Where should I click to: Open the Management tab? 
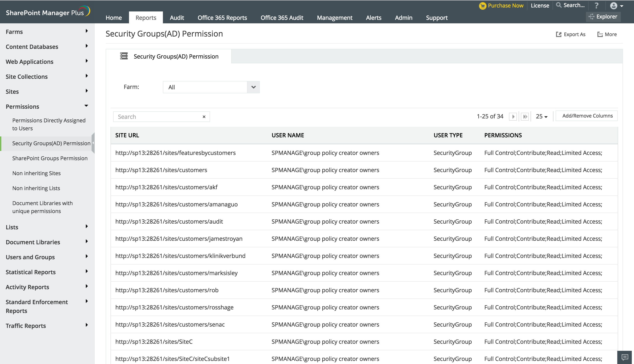(x=334, y=18)
